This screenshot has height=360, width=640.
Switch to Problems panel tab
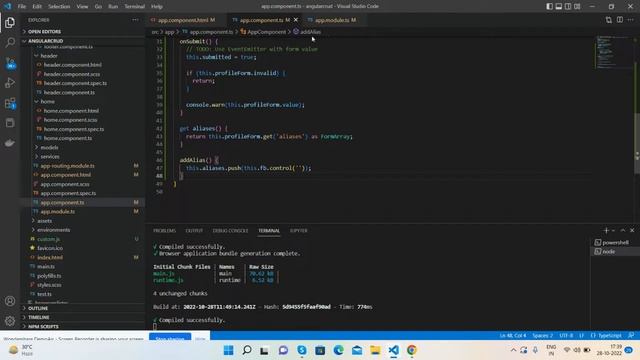pyautogui.click(x=164, y=231)
